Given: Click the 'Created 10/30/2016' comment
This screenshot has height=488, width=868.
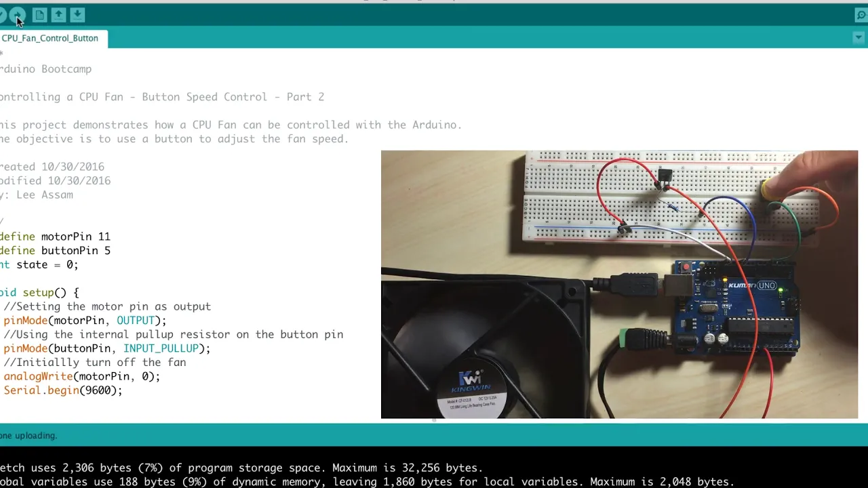Looking at the screenshot, I should 52,167.
